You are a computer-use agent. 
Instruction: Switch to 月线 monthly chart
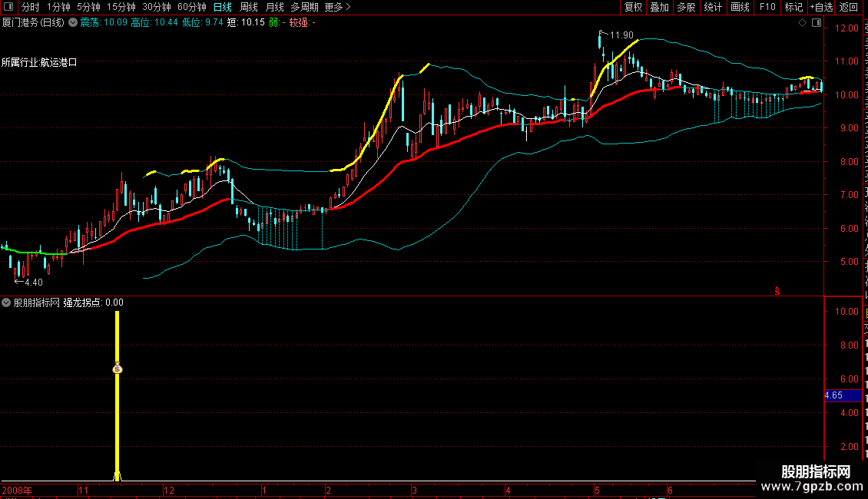(274, 7)
